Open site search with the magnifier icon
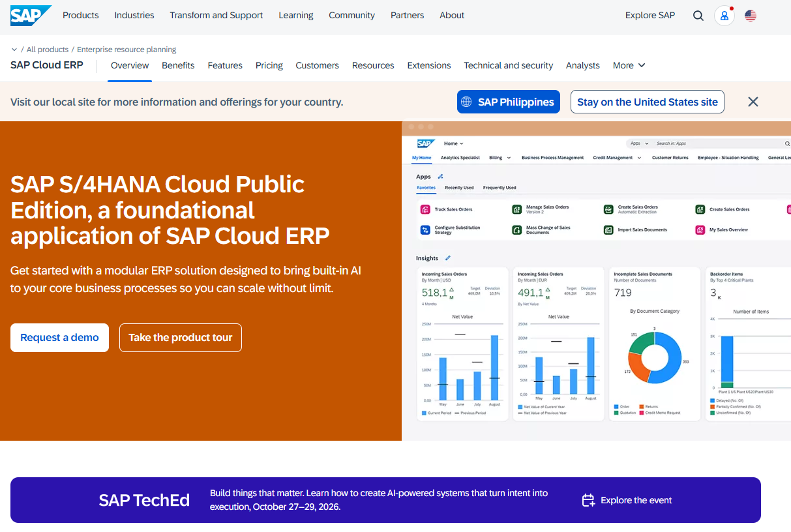 698,16
